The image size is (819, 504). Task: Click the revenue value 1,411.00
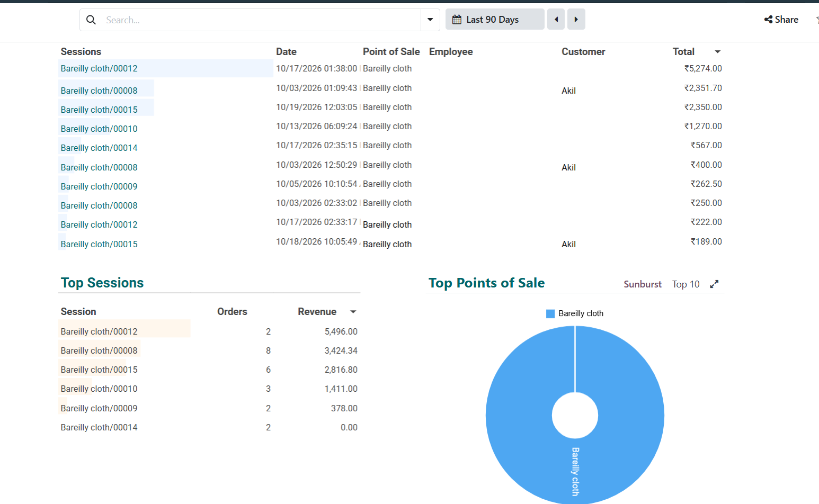(x=341, y=389)
